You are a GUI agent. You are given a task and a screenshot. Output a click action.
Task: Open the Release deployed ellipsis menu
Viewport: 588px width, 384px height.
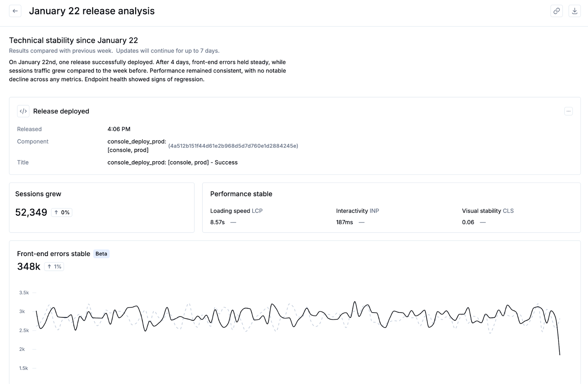coord(568,111)
